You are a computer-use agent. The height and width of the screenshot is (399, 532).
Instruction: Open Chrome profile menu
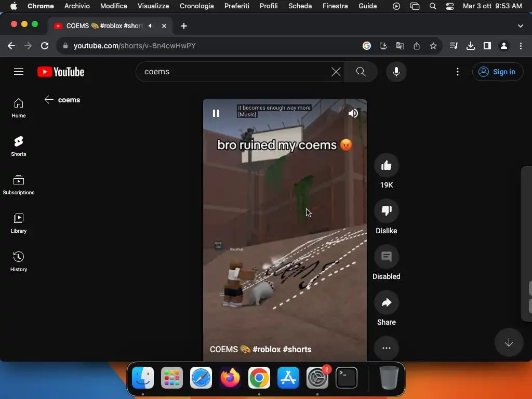pos(503,46)
